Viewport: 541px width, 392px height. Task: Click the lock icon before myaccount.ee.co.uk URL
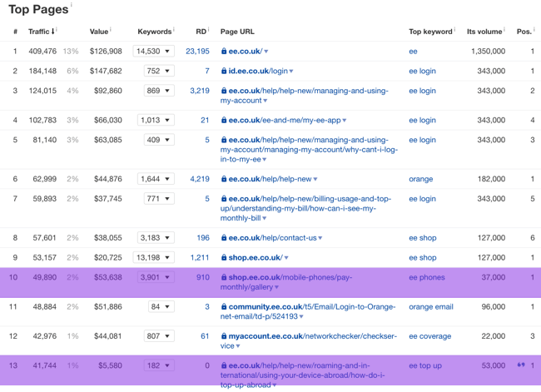tap(224, 336)
